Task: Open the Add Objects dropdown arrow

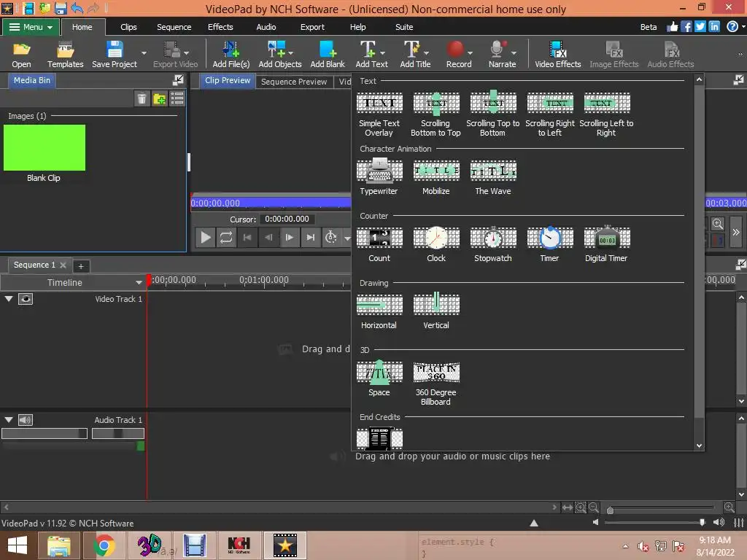Action: [290, 52]
